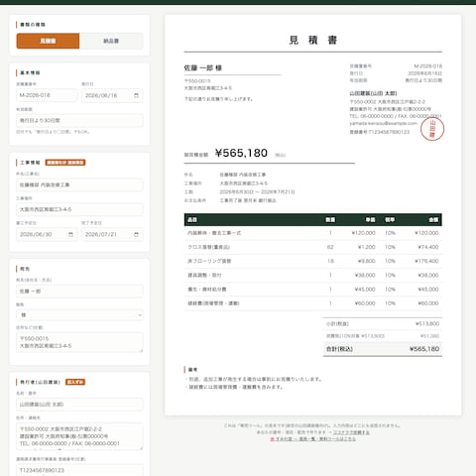The image size is (476, 476).
Task: Click the ¥513,800 subtotal value
Action: click(x=427, y=323)
